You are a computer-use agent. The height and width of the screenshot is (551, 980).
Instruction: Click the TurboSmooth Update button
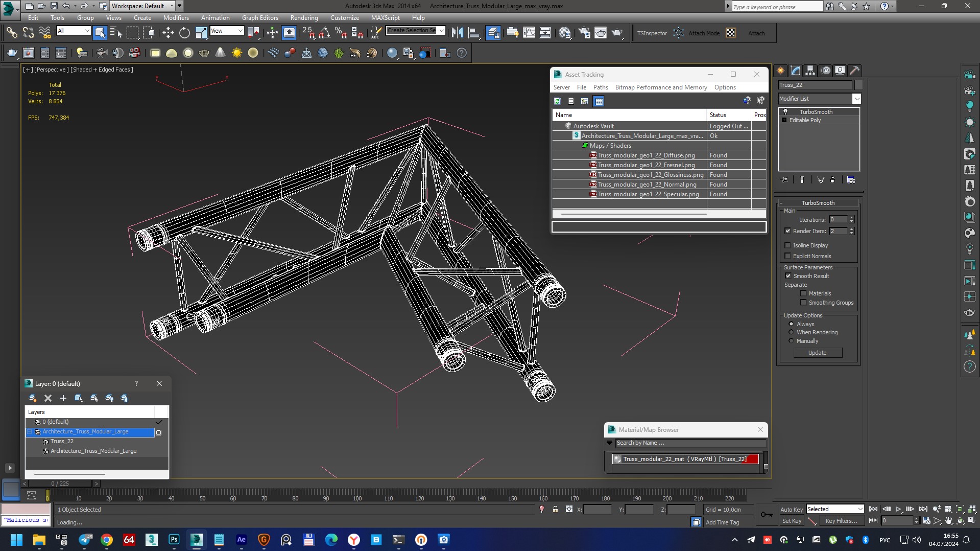tap(817, 353)
